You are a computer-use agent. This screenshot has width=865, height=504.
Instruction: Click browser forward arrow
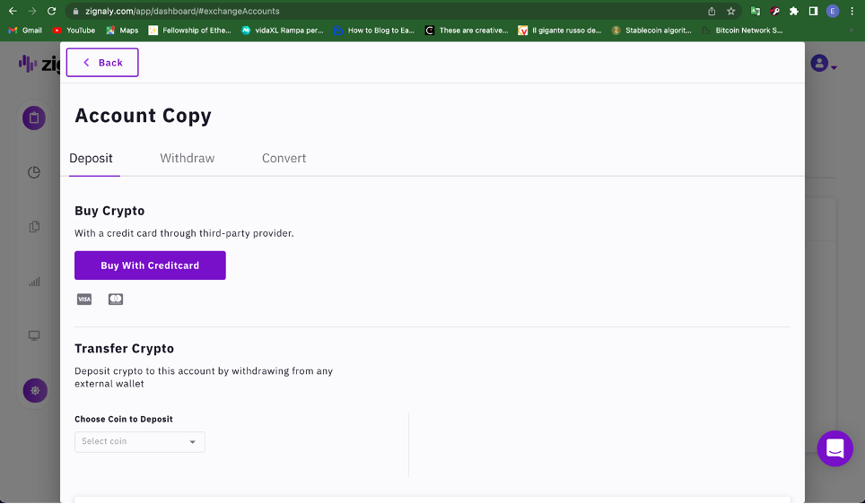(32, 11)
